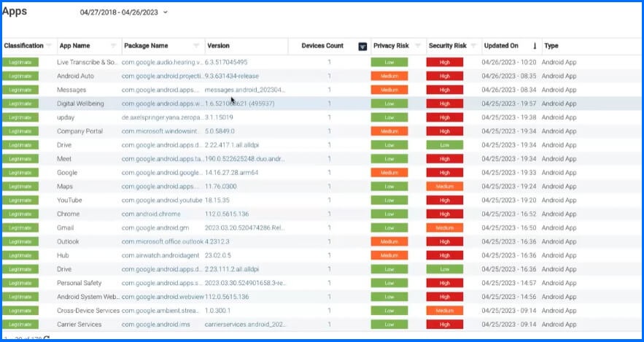
Task: Select the Chrome app name
Action: (68, 214)
